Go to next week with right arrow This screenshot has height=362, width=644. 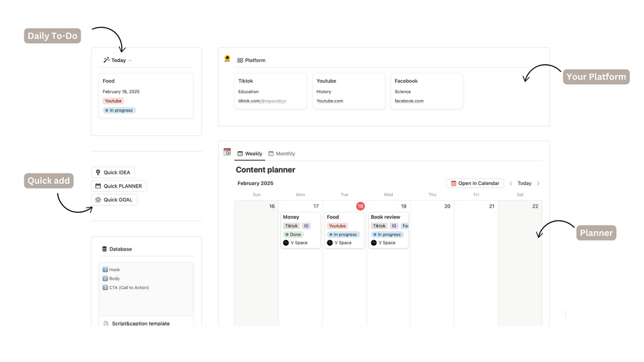538,183
